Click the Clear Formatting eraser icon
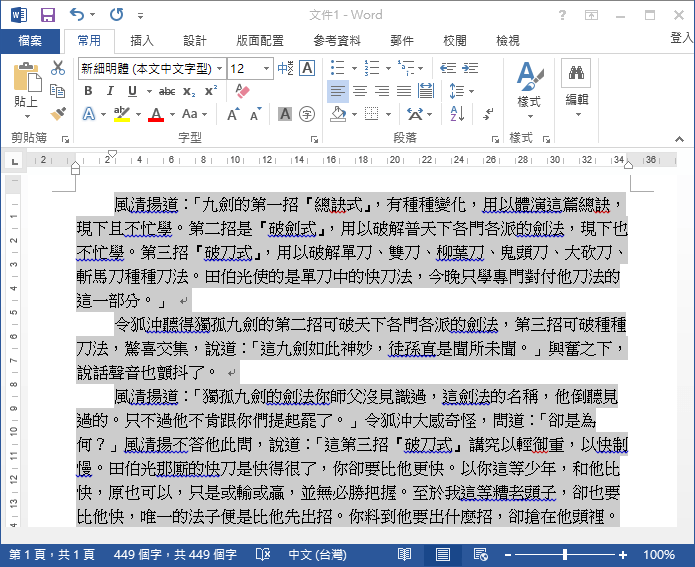The width and height of the screenshot is (695, 567). 242,91
